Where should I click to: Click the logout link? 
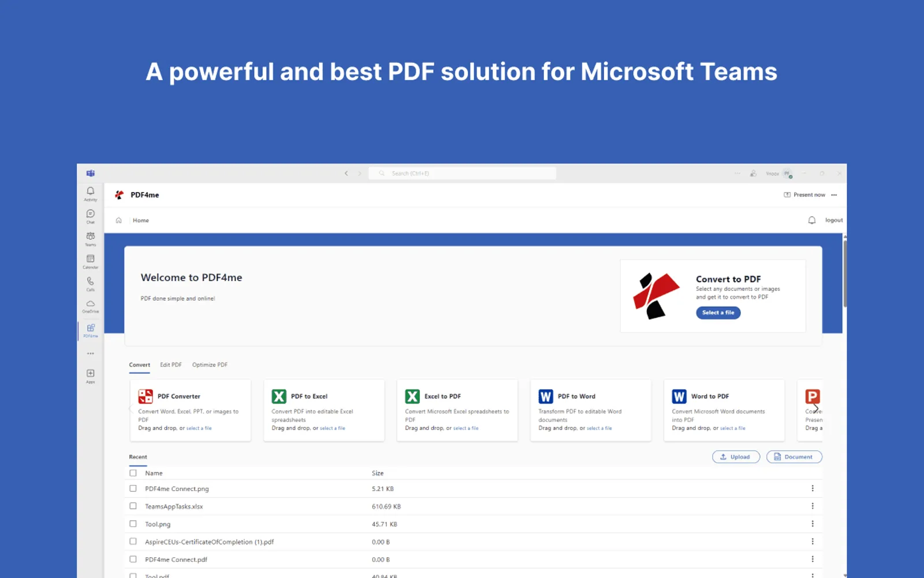[x=834, y=220]
